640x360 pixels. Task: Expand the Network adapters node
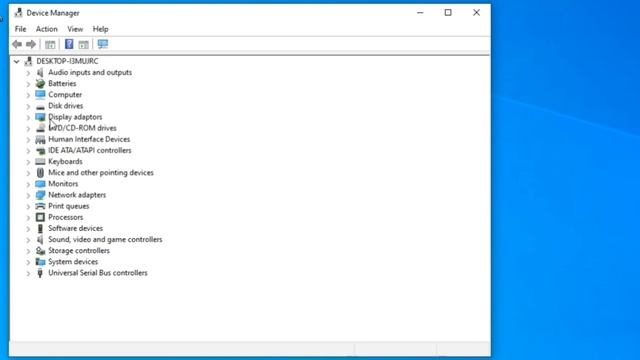point(28,196)
